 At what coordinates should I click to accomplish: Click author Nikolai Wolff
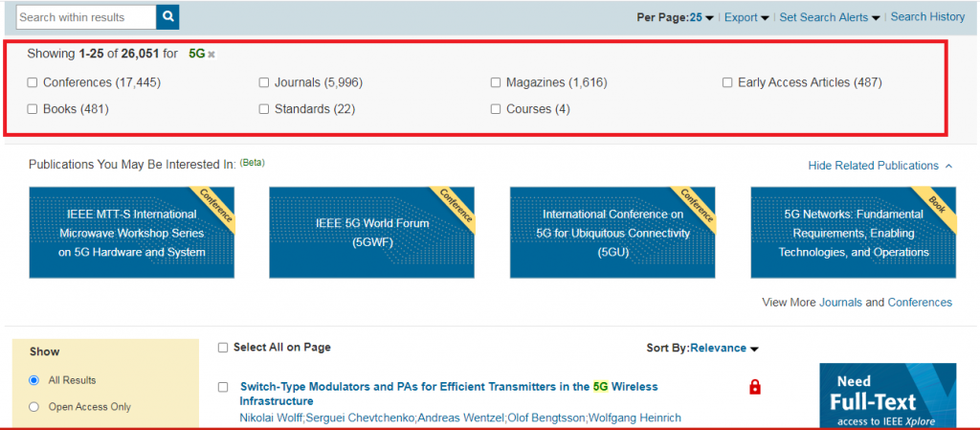270,418
